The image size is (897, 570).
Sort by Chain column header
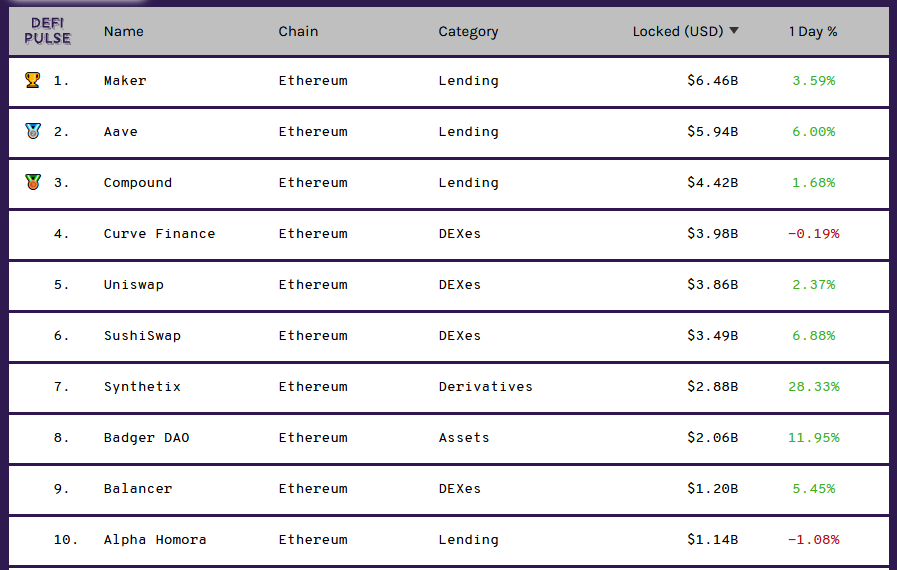pyautogui.click(x=298, y=31)
